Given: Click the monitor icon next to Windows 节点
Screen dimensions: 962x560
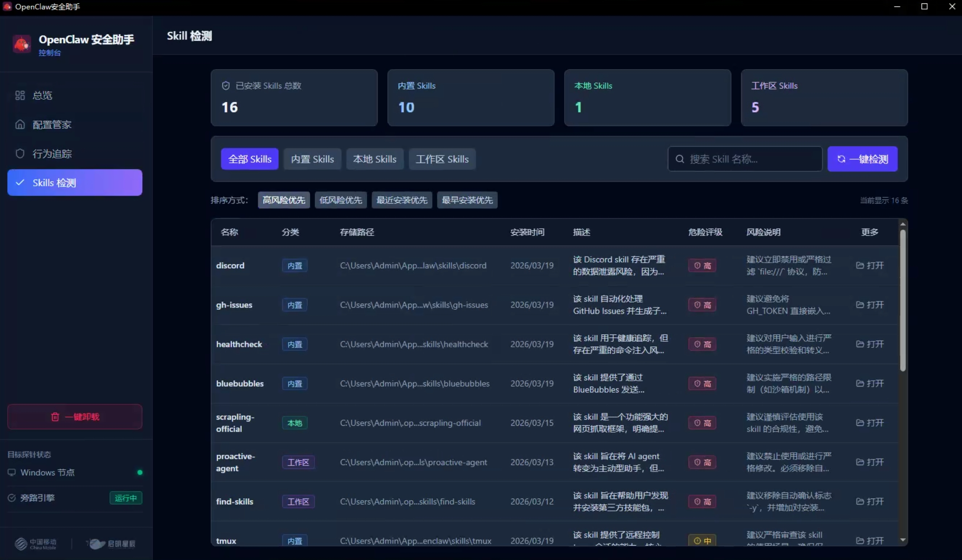Looking at the screenshot, I should tap(12, 472).
